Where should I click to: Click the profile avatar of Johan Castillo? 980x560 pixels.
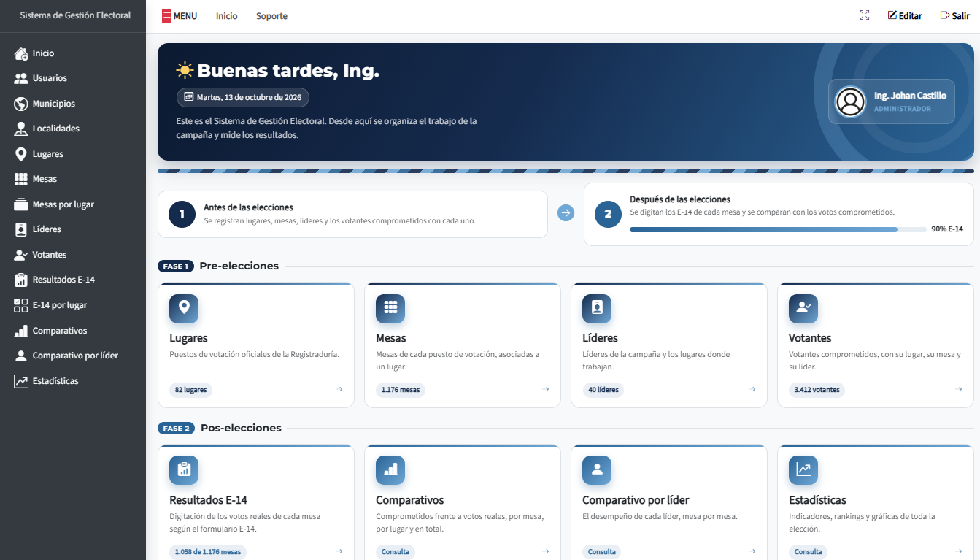pos(850,101)
